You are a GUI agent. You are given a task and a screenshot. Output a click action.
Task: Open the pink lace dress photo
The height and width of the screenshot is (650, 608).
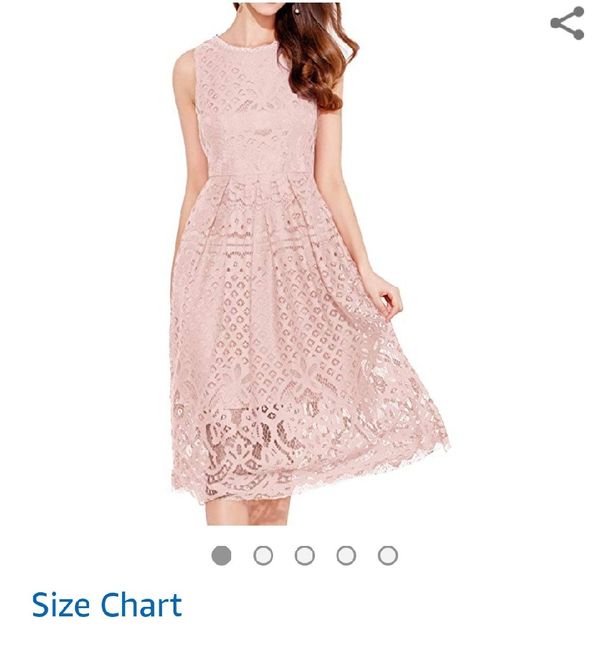[x=309, y=264]
